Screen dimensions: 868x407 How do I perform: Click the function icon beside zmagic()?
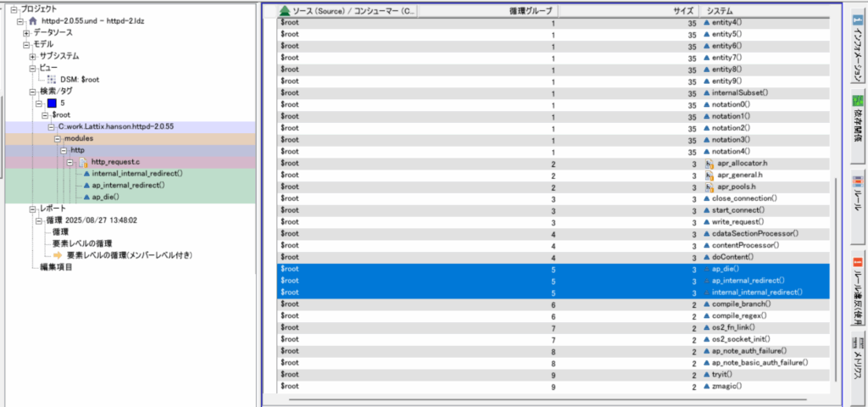706,386
